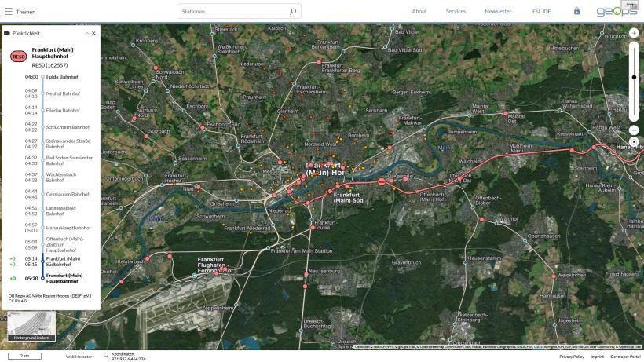Select Steinau an der Straße stop
The height and width of the screenshot is (362, 644).
pos(68,144)
